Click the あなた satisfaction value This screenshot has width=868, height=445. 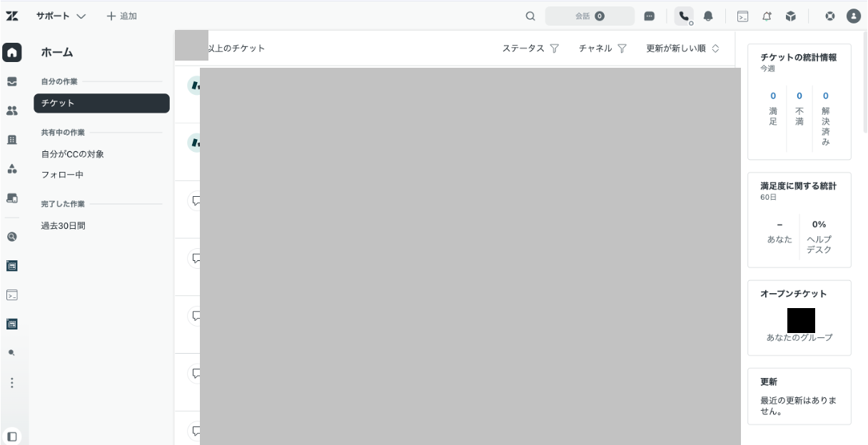pyautogui.click(x=779, y=224)
